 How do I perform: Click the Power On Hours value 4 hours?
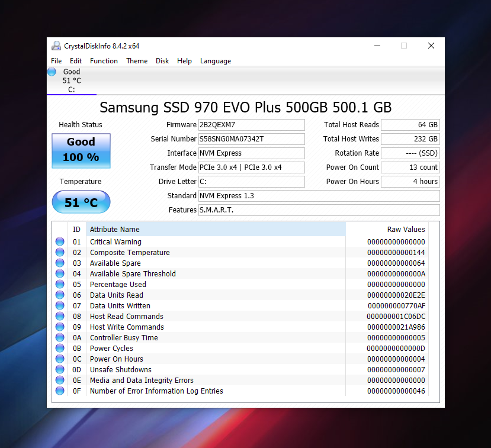pos(410,182)
